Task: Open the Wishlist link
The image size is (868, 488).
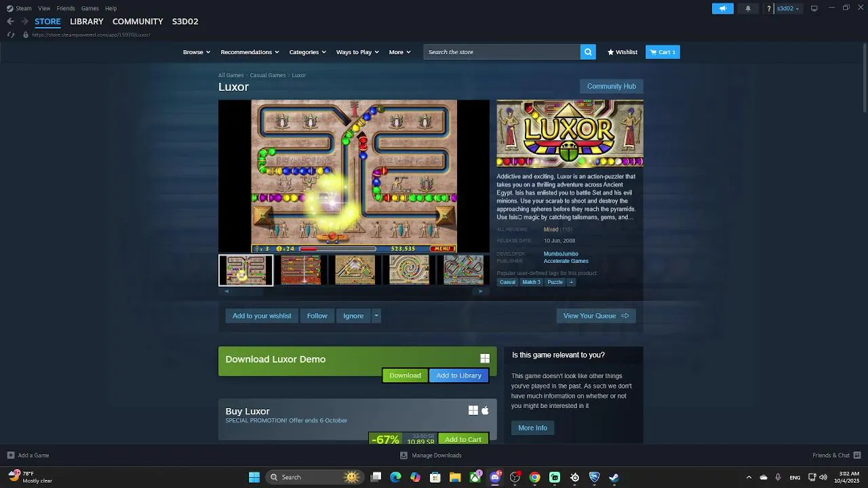Action: pyautogui.click(x=623, y=52)
